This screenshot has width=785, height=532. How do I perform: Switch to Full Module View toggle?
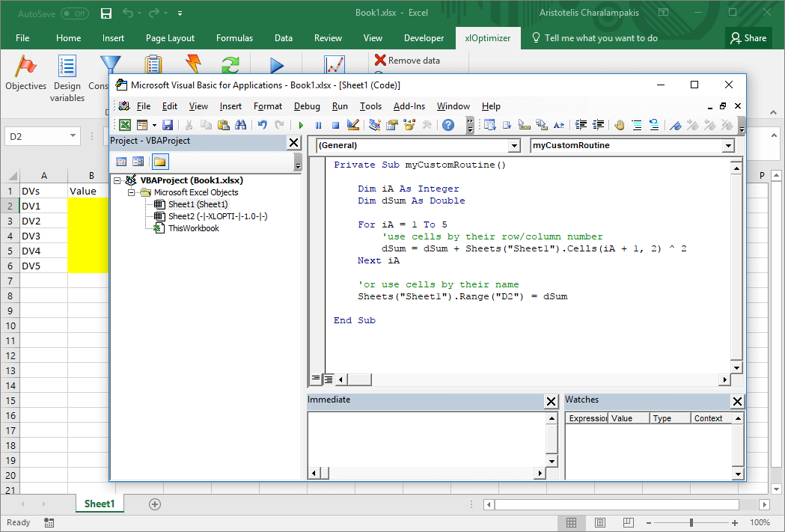pyautogui.click(x=328, y=379)
